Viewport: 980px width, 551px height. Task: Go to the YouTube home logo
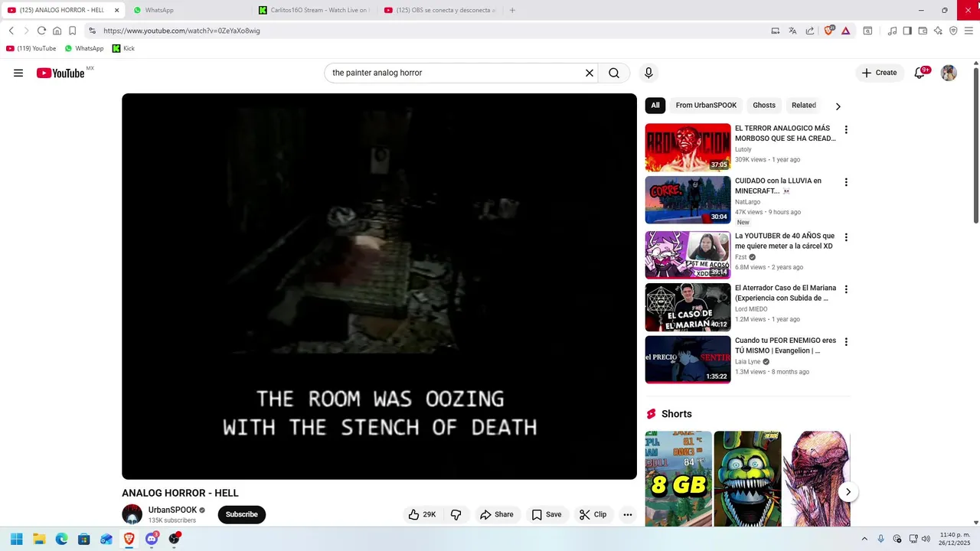pos(60,73)
